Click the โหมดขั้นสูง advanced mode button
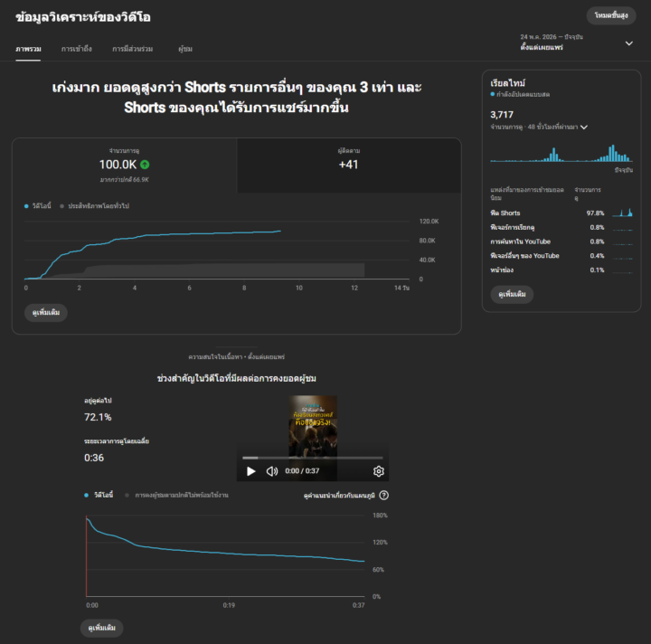The height and width of the screenshot is (644, 651). (611, 15)
